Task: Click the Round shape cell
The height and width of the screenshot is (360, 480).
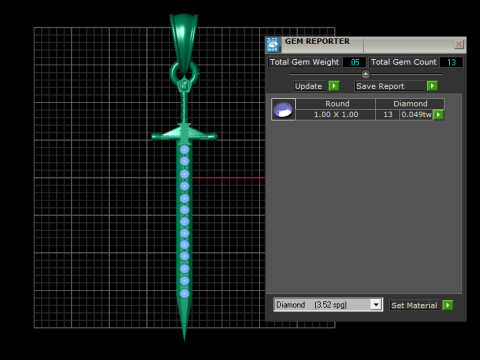Action: coord(336,104)
